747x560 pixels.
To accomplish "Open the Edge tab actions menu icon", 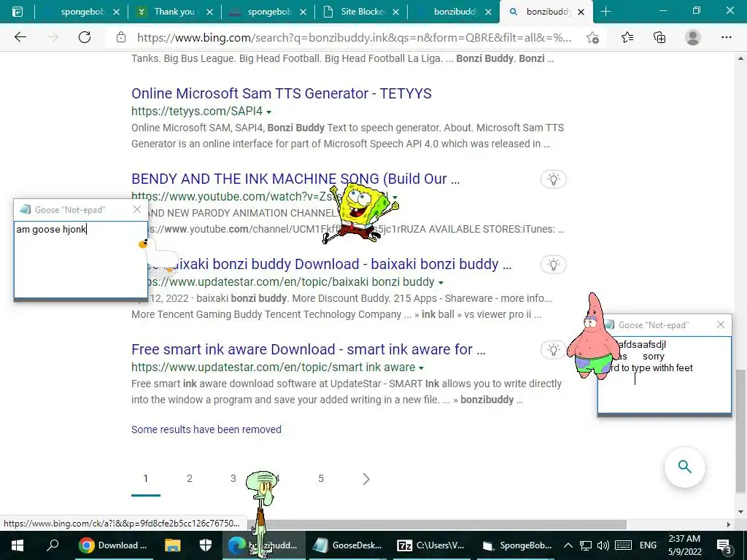I will (18, 12).
